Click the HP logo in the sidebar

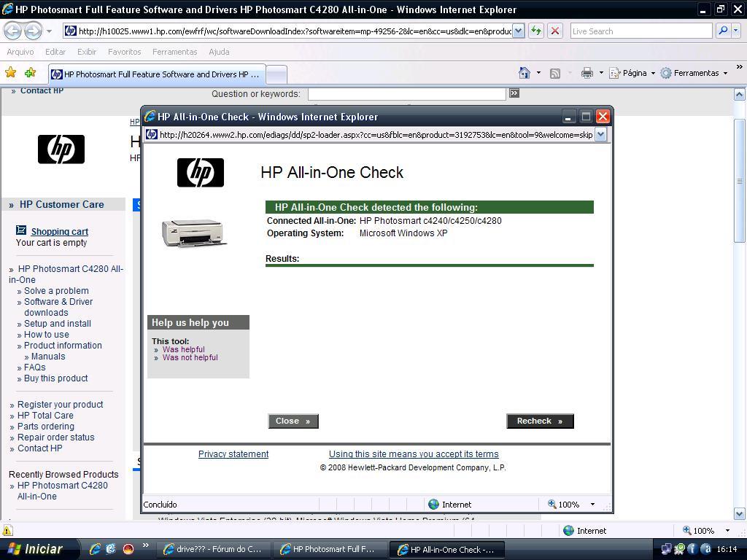(x=61, y=149)
